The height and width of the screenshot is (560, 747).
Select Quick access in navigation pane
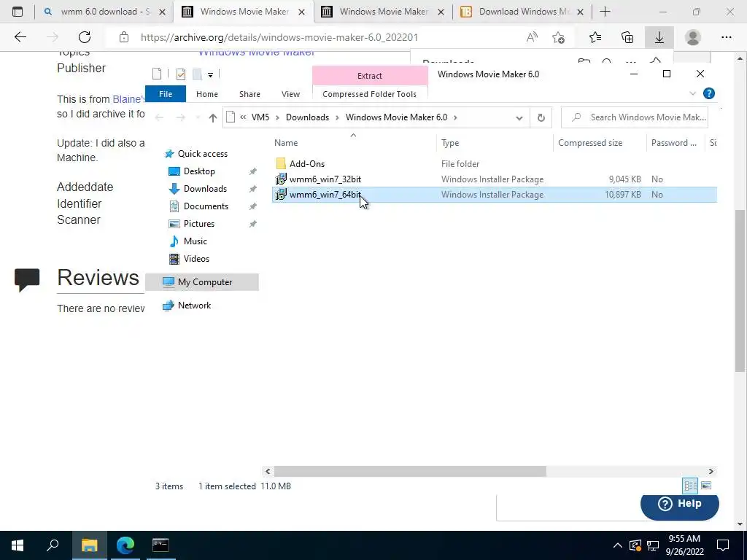[203, 154]
